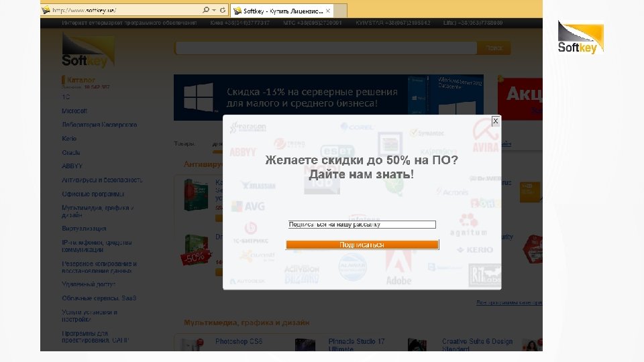
Task: Open Программы для проектирования, САПР category
Action: [95, 337]
